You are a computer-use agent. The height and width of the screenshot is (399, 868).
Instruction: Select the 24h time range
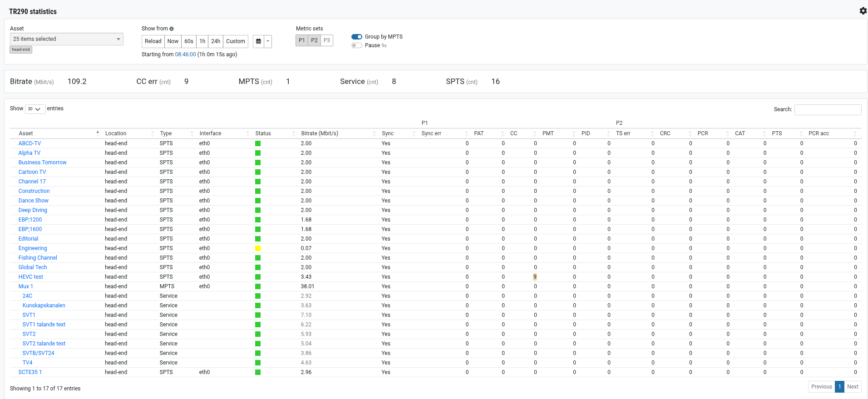pos(216,41)
